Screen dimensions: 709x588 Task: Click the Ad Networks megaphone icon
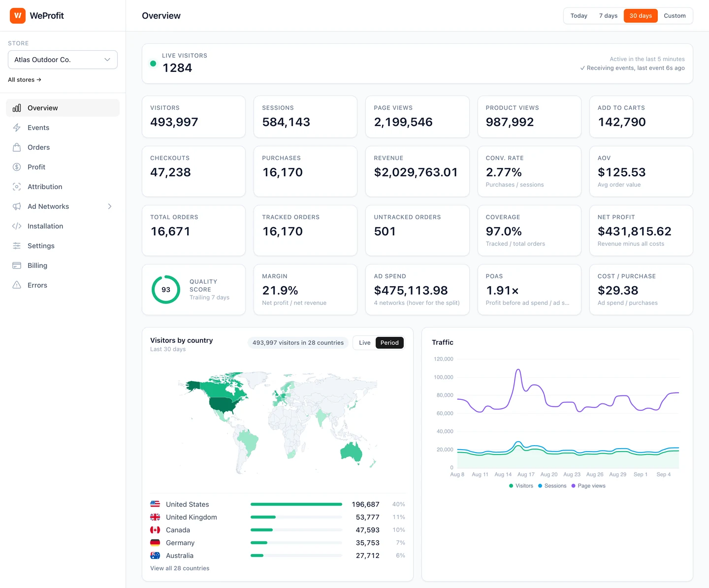point(17,206)
